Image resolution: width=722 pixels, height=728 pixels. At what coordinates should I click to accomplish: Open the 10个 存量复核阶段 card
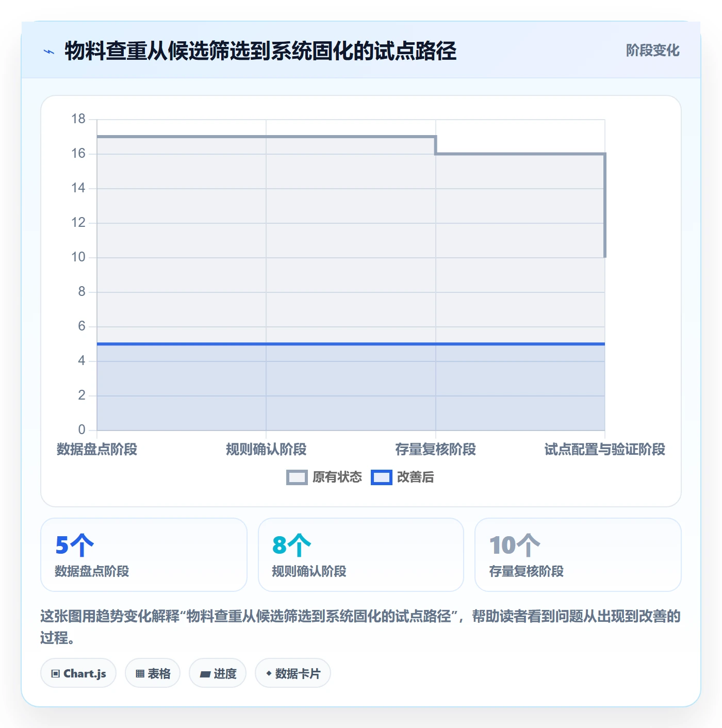(x=578, y=555)
